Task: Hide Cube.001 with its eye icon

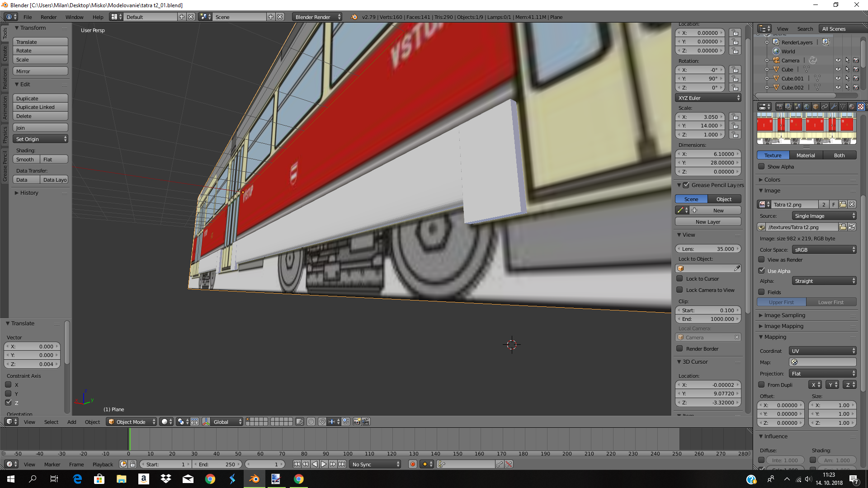Action: click(838, 78)
